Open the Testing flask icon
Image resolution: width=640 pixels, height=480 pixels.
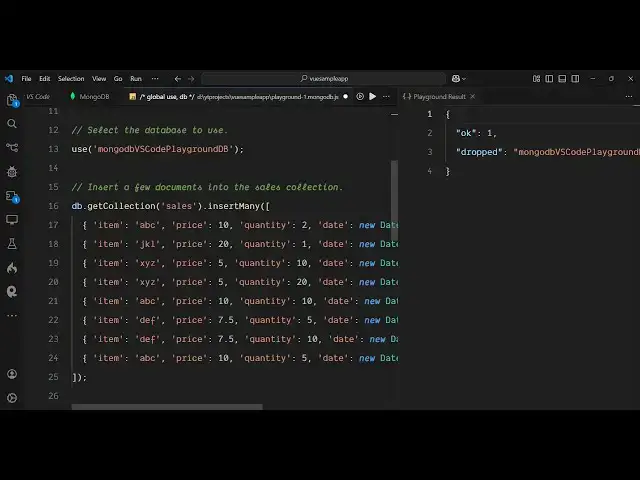point(12,244)
